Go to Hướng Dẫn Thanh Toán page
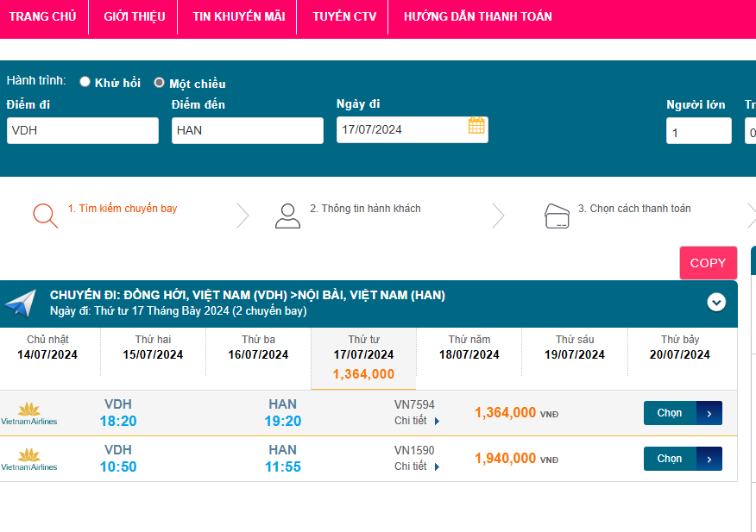Viewport: 756px width, 532px height. click(x=477, y=16)
